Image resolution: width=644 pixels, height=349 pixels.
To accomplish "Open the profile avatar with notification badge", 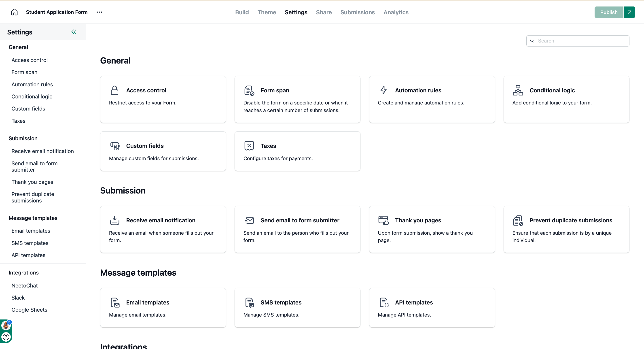I will [6, 325].
